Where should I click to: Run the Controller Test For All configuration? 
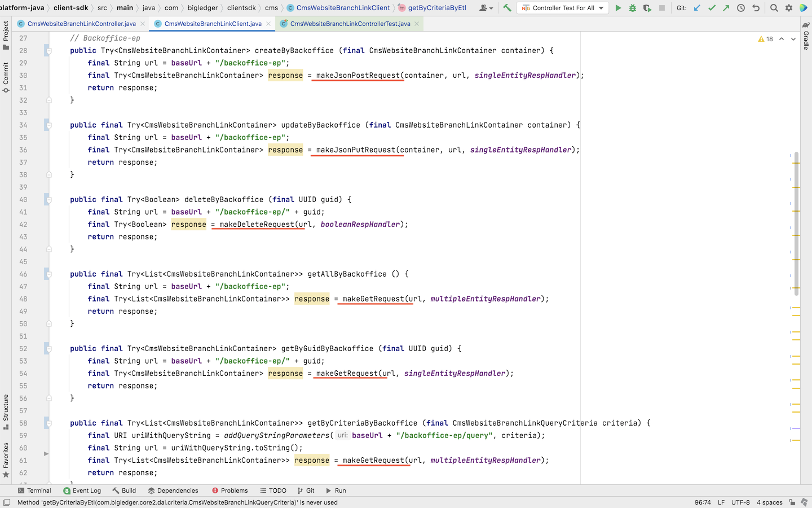click(x=618, y=8)
